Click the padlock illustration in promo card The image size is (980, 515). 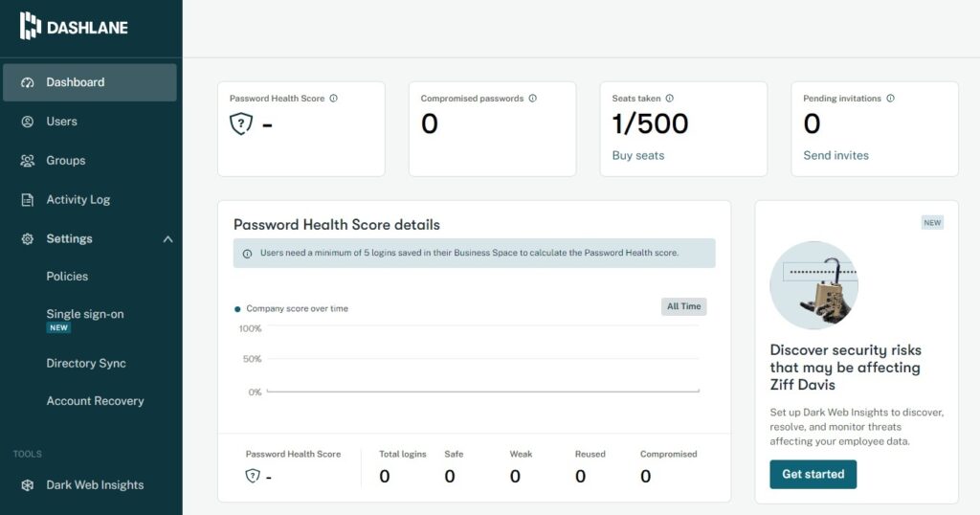pos(813,285)
